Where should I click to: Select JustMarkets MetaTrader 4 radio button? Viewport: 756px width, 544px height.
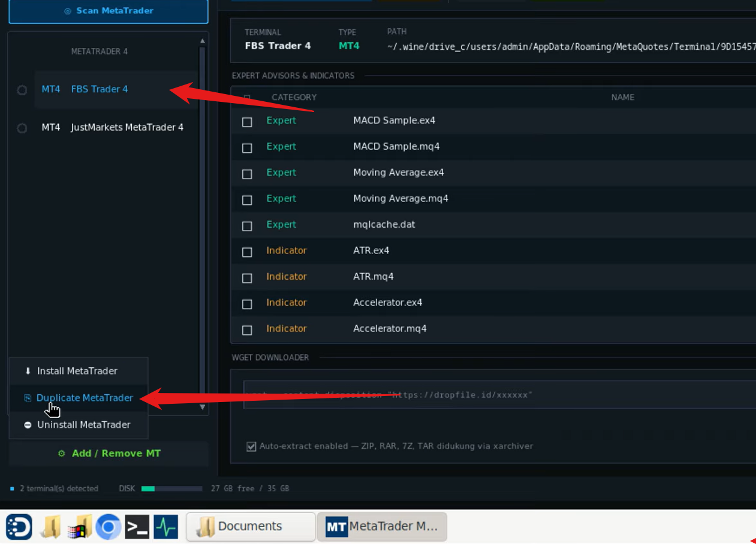point(22,128)
